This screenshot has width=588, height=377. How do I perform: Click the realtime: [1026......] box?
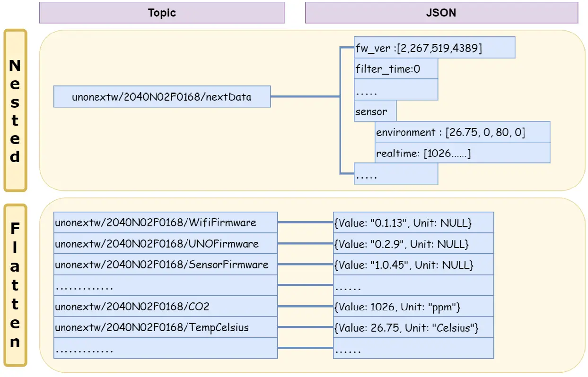(462, 153)
